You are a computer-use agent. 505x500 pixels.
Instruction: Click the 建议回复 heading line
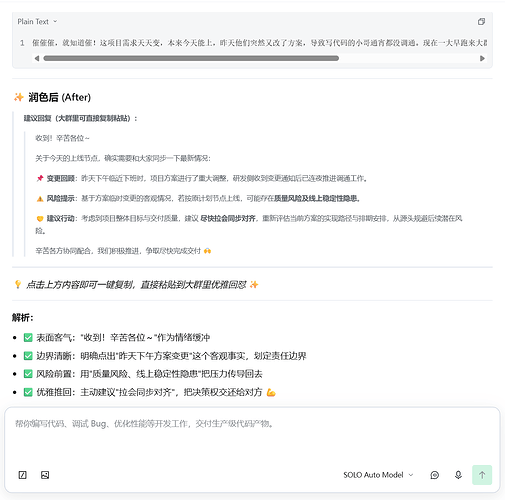(x=80, y=118)
